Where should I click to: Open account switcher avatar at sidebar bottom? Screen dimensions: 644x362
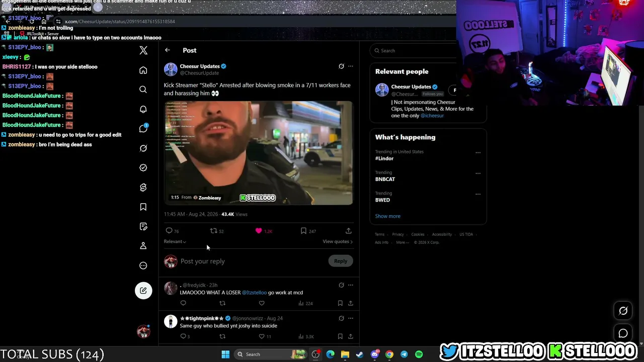(x=143, y=331)
